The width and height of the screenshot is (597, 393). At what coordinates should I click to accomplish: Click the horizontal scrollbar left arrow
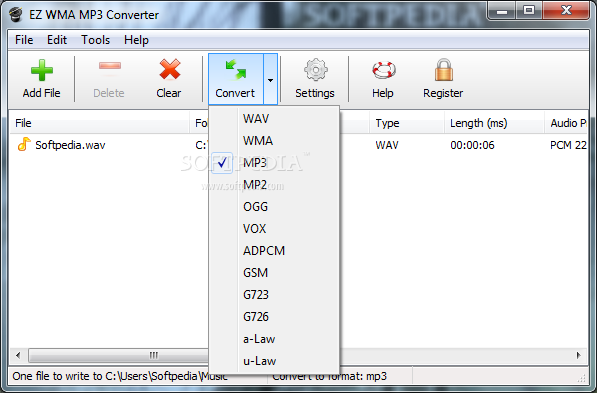coord(18,355)
